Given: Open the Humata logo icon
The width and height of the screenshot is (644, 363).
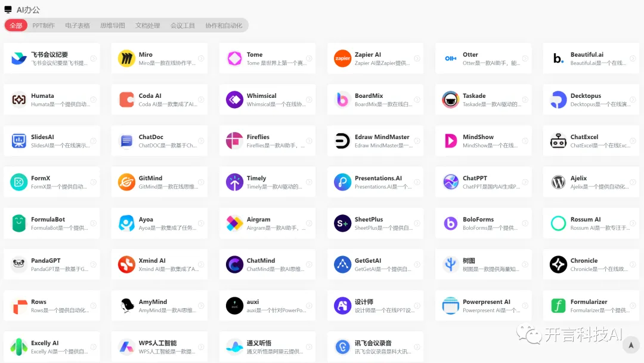Looking at the screenshot, I should point(19,100).
